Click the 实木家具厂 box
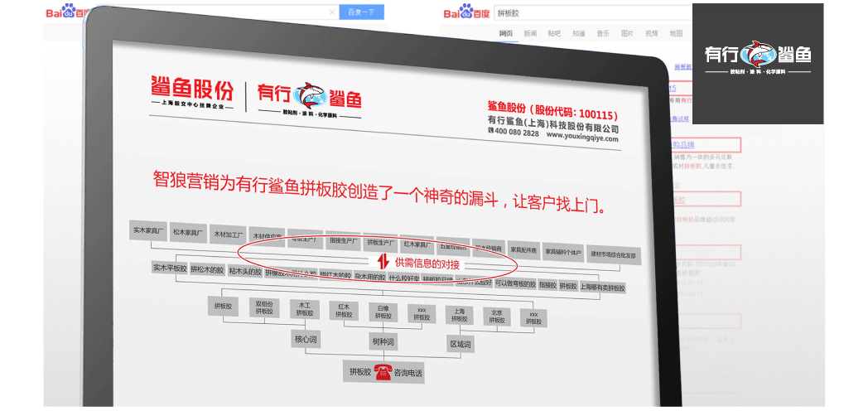868x411 pixels. (x=147, y=230)
